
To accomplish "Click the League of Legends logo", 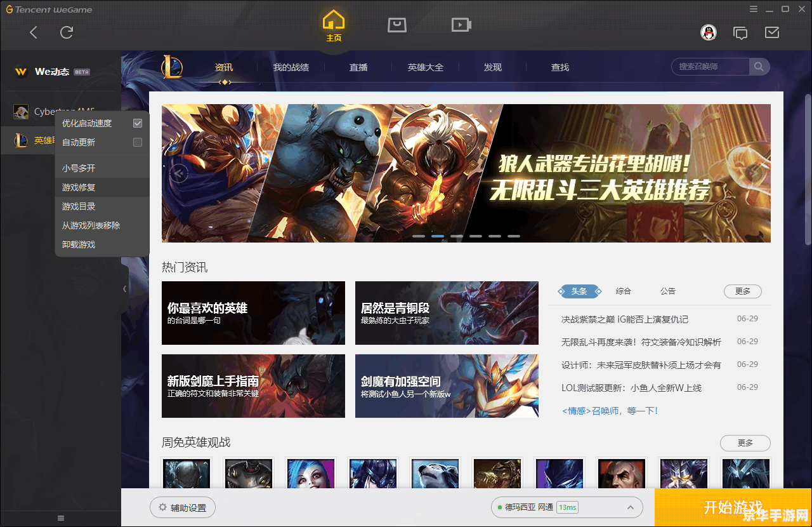I will click(172, 67).
